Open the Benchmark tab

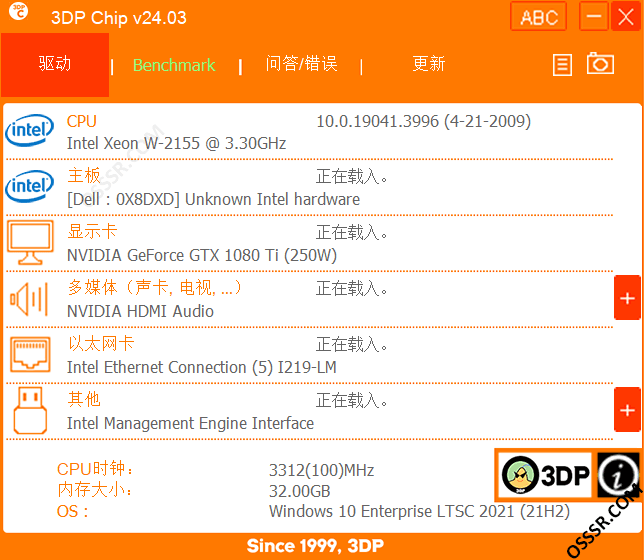(174, 65)
